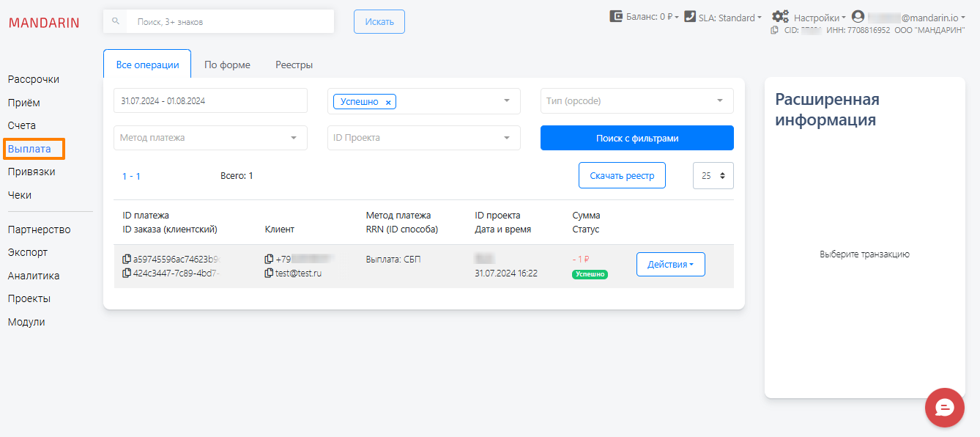The height and width of the screenshot is (437, 980).
Task: Switch to the По форме tab
Action: [x=227, y=65]
